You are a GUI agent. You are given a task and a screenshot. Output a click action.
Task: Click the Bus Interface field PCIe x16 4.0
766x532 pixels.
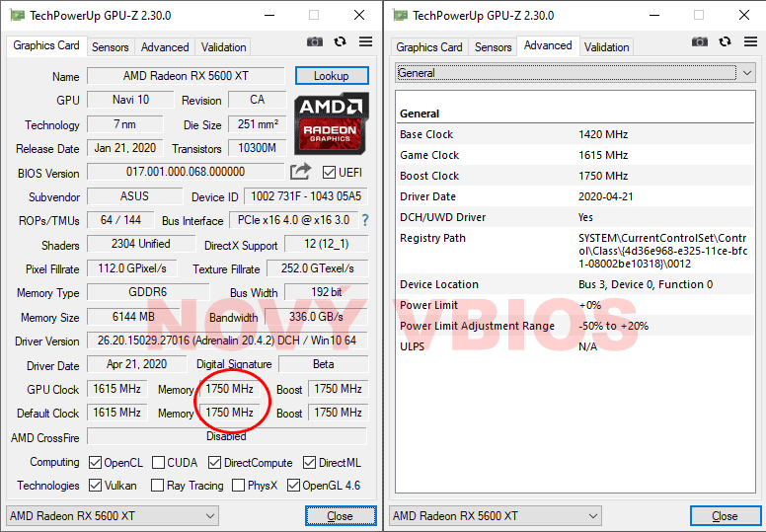pos(293,220)
